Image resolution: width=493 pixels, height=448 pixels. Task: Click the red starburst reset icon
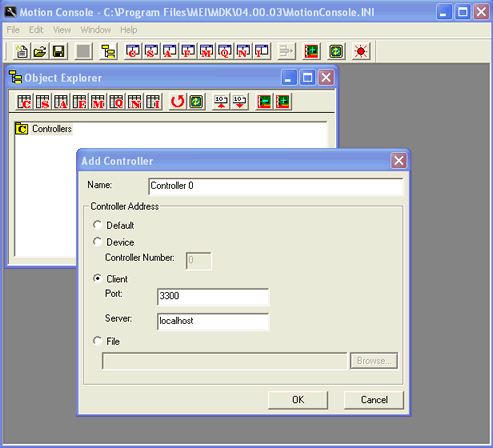click(361, 51)
